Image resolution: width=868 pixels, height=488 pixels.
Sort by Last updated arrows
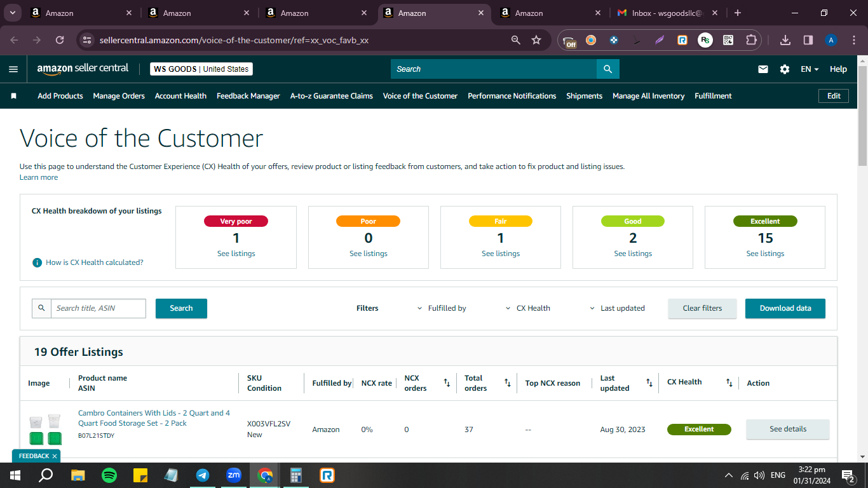pyautogui.click(x=649, y=383)
